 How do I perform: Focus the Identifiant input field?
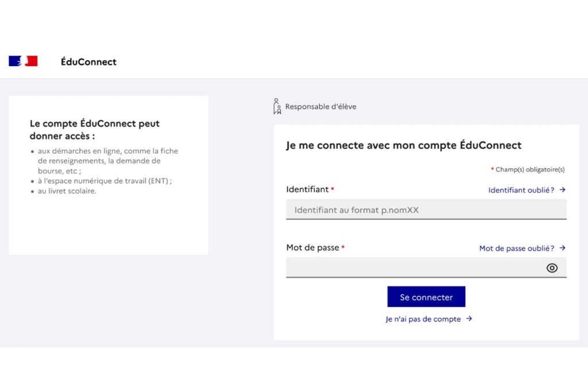click(x=426, y=210)
